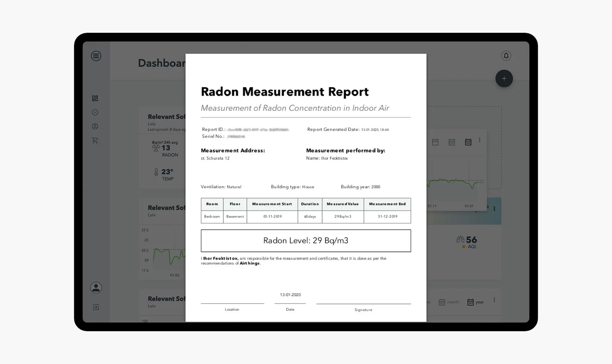Screen dimensions: 612x364
Task: Open the user account icon in sidebar
Action: (x=95, y=126)
